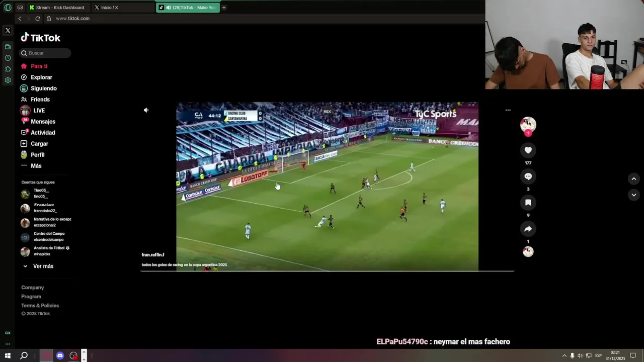The width and height of the screenshot is (644, 362).
Task: Expand the Company footer section
Action: 33,288
